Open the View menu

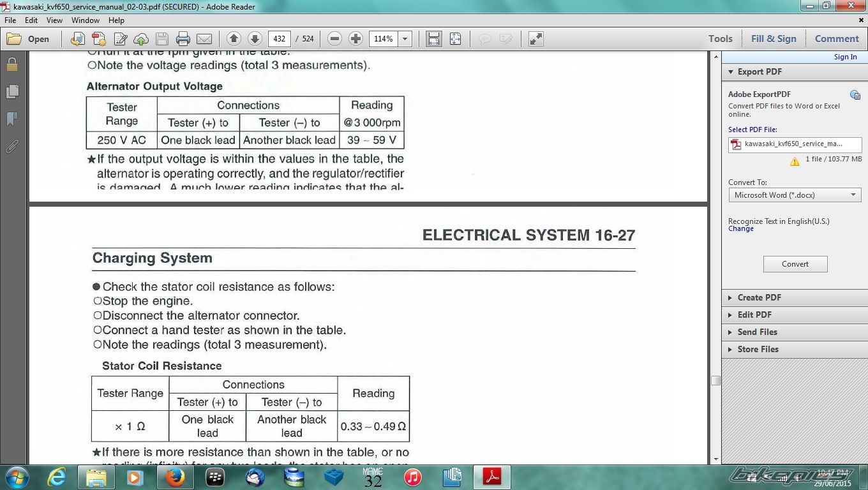[x=55, y=20]
